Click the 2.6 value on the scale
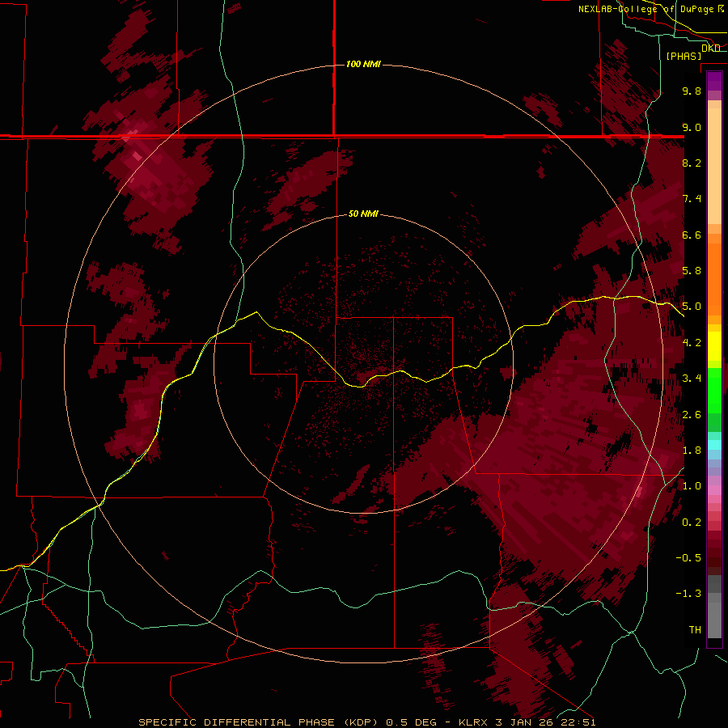728x728 pixels. click(692, 415)
